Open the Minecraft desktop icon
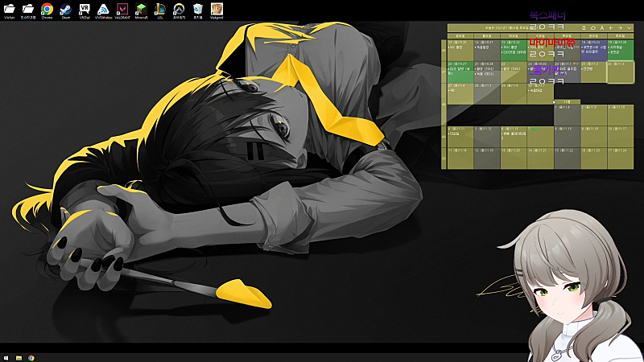Viewport: 644px width, 362px height. coord(140,10)
